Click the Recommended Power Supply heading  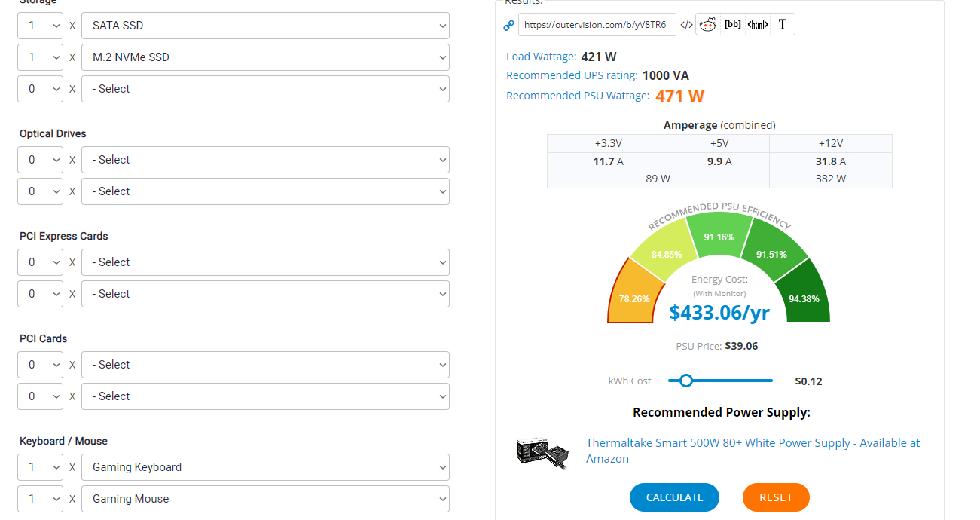pyautogui.click(x=722, y=412)
